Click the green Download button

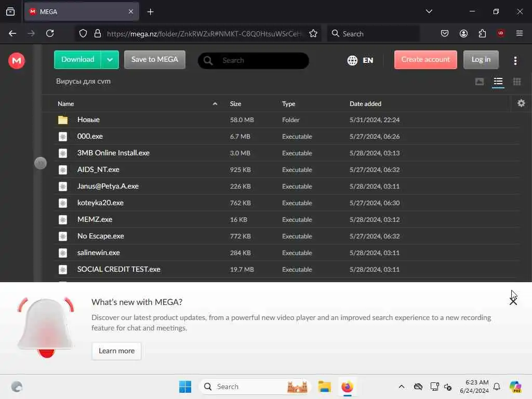point(78,60)
